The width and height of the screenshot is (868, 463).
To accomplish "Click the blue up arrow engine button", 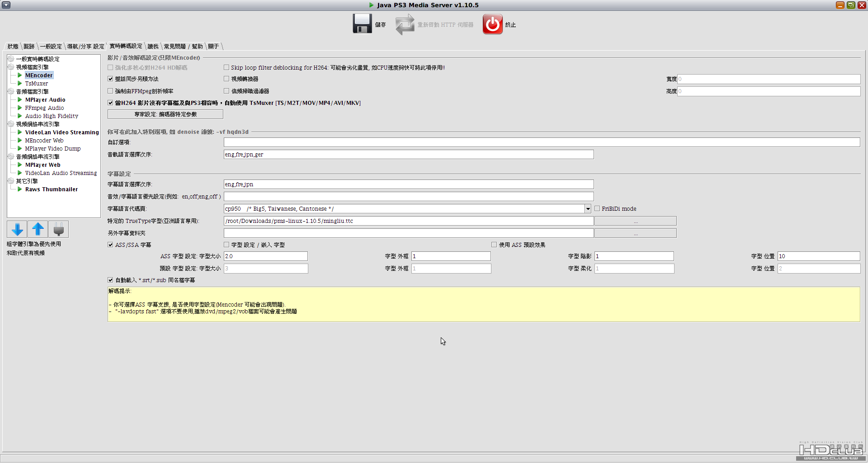I will coord(38,230).
